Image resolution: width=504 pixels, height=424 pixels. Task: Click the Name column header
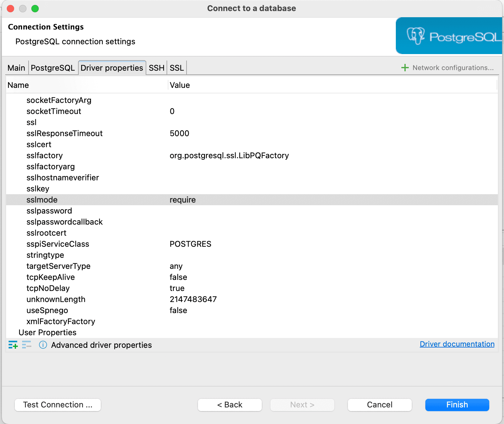click(18, 85)
